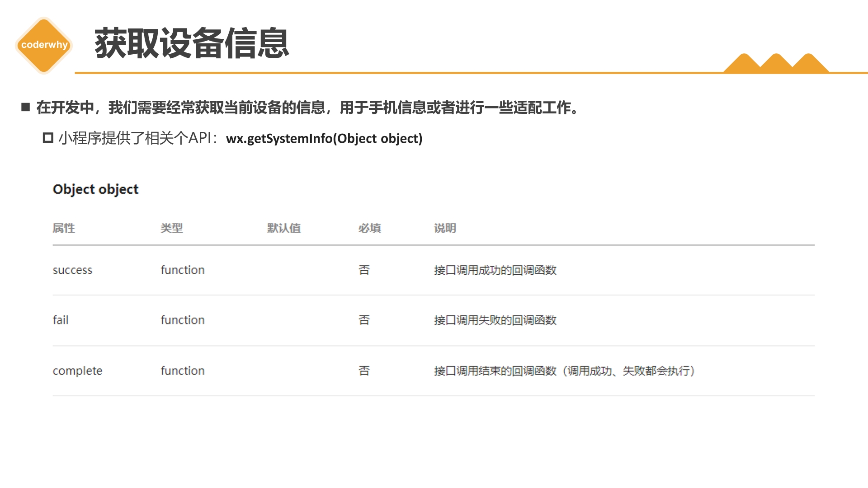Select the wx.getSystemInfo(Object object) text

point(324,138)
